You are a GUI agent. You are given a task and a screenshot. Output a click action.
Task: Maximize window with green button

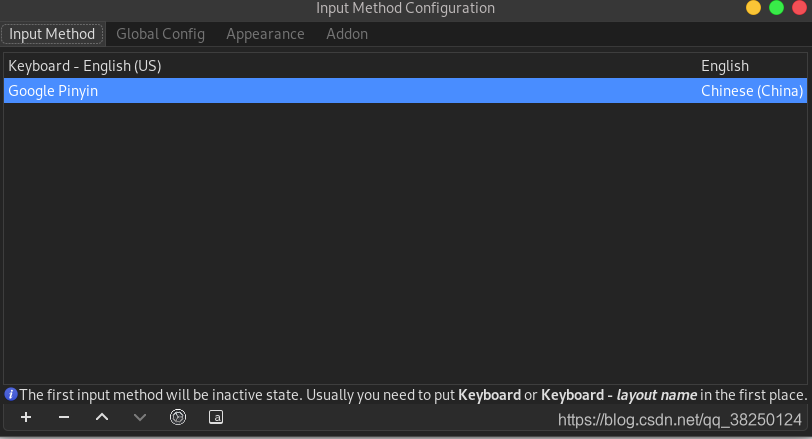click(776, 8)
